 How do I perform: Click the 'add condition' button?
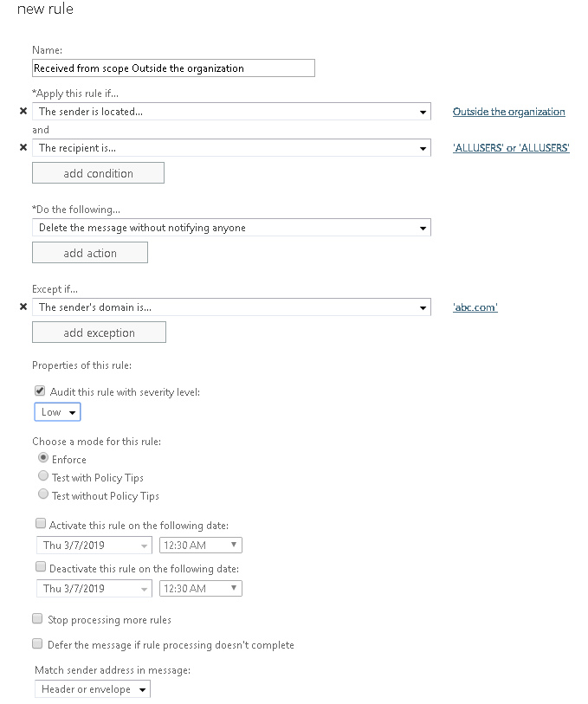(x=98, y=173)
